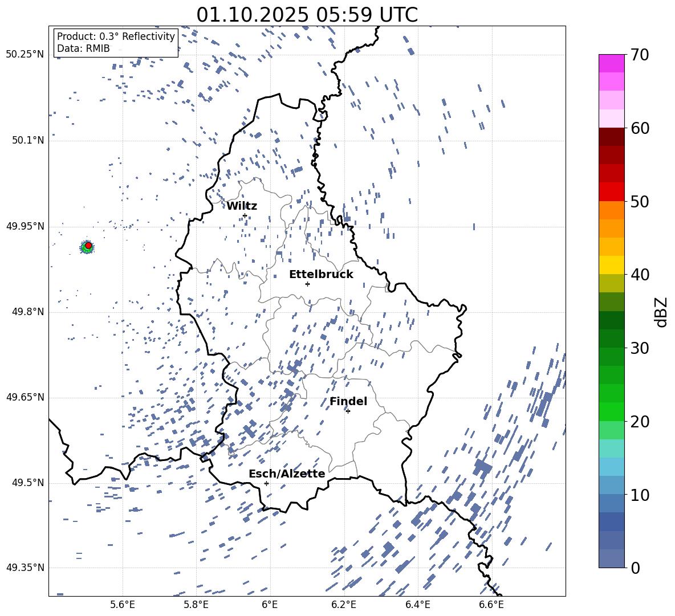Click the Ettelbruck city label
Viewport: 675px width, 616px height.
(x=321, y=275)
